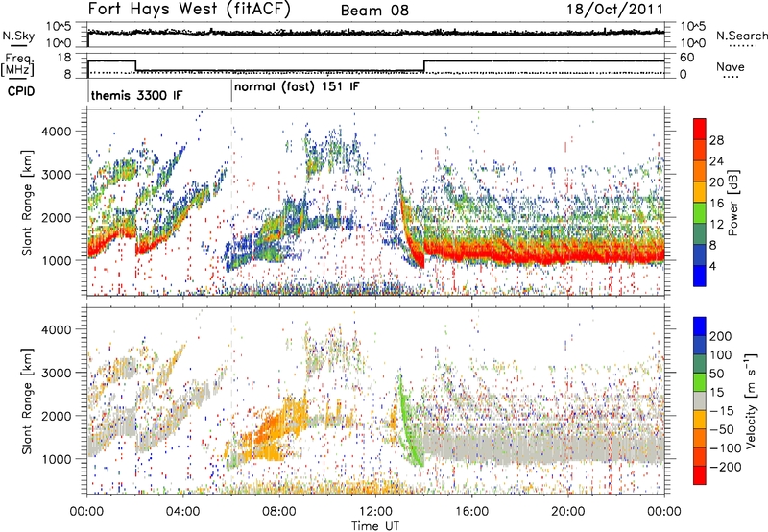Click the 2000 tick on power panel axis
This screenshot has height=532, width=768.
coord(56,217)
